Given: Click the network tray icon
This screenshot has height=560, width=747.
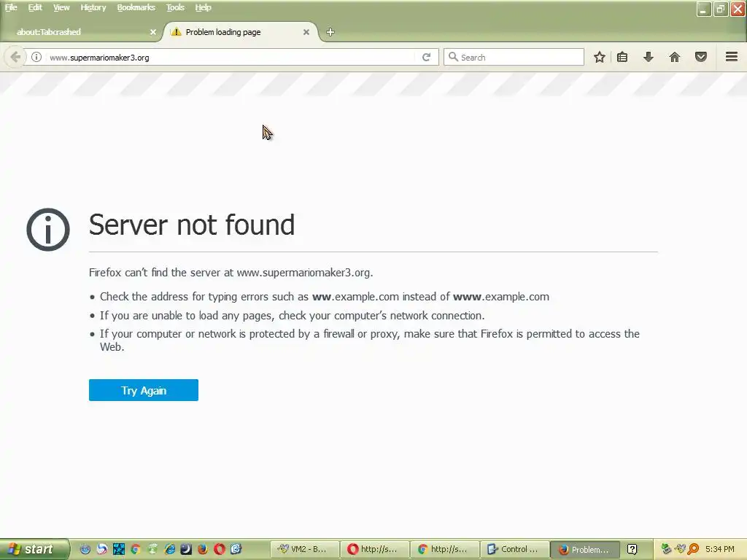Looking at the screenshot, I should point(666,549).
